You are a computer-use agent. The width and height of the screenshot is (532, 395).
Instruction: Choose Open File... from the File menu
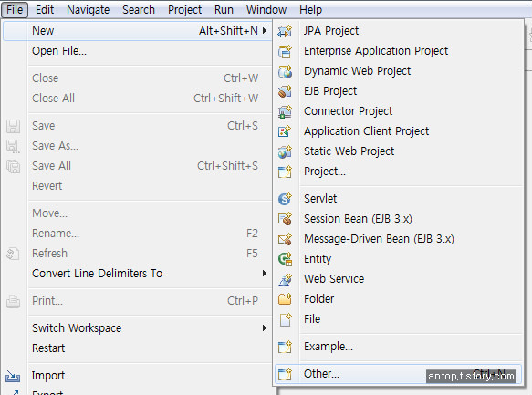137,51
